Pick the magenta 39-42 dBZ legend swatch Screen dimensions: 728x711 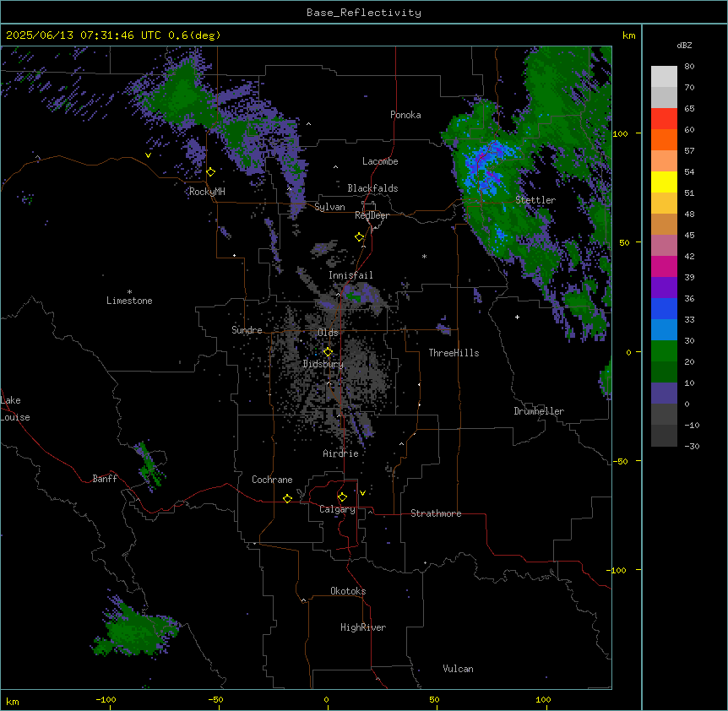click(664, 266)
